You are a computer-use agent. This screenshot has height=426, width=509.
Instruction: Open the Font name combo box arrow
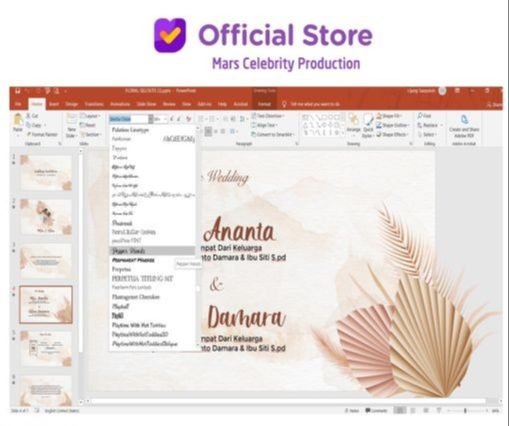click(151, 119)
